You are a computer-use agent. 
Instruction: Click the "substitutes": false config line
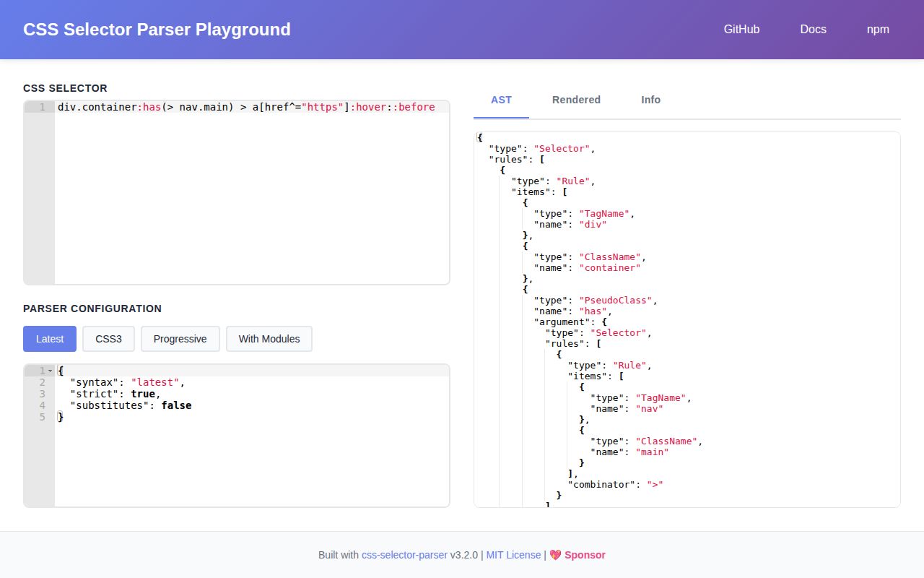pos(131,405)
